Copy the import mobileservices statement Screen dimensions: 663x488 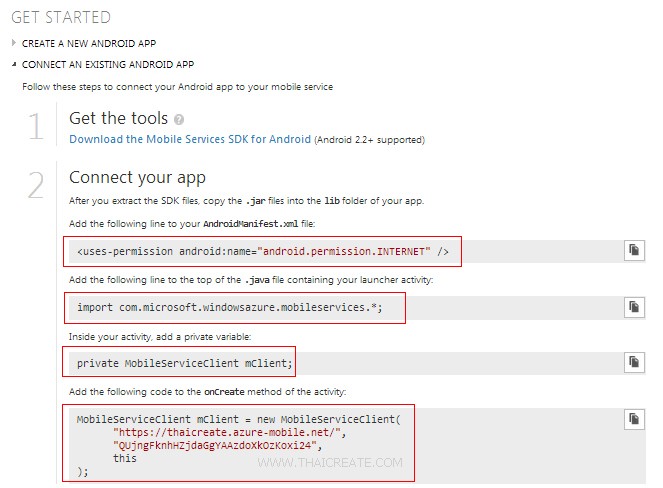633,306
